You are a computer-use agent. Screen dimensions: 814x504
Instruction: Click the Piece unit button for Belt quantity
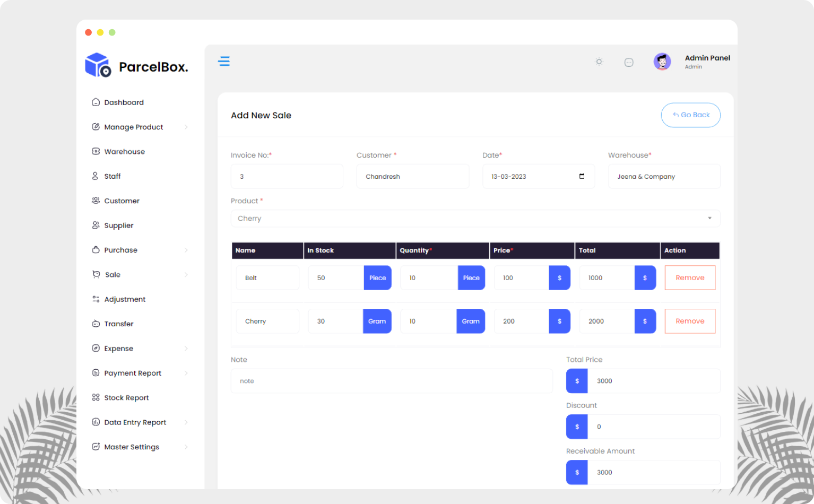click(x=471, y=277)
